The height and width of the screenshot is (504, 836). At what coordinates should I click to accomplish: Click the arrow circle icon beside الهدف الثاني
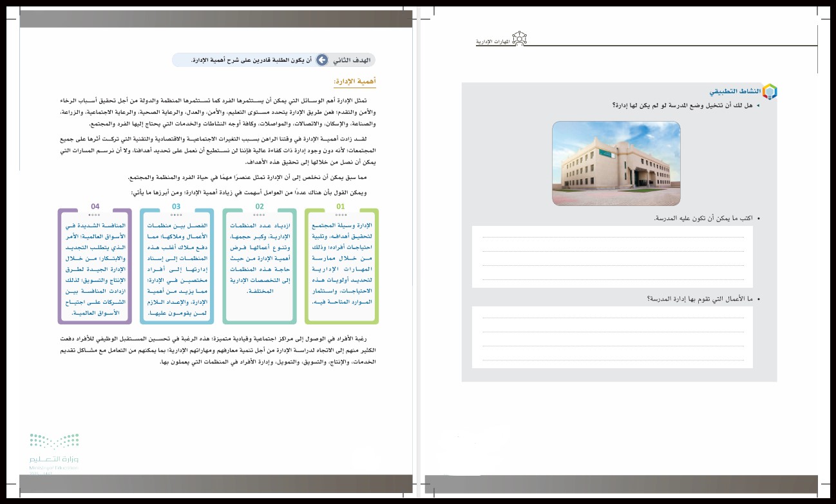point(323,60)
